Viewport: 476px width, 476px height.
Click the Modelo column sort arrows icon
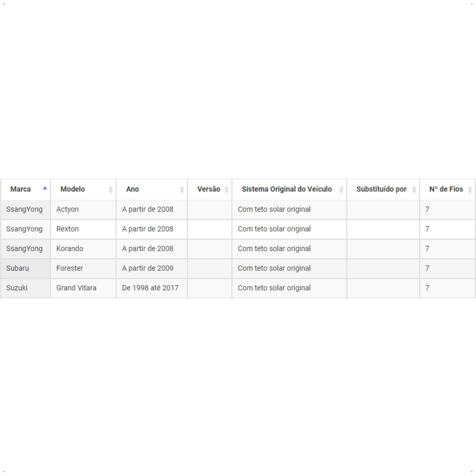(x=110, y=189)
